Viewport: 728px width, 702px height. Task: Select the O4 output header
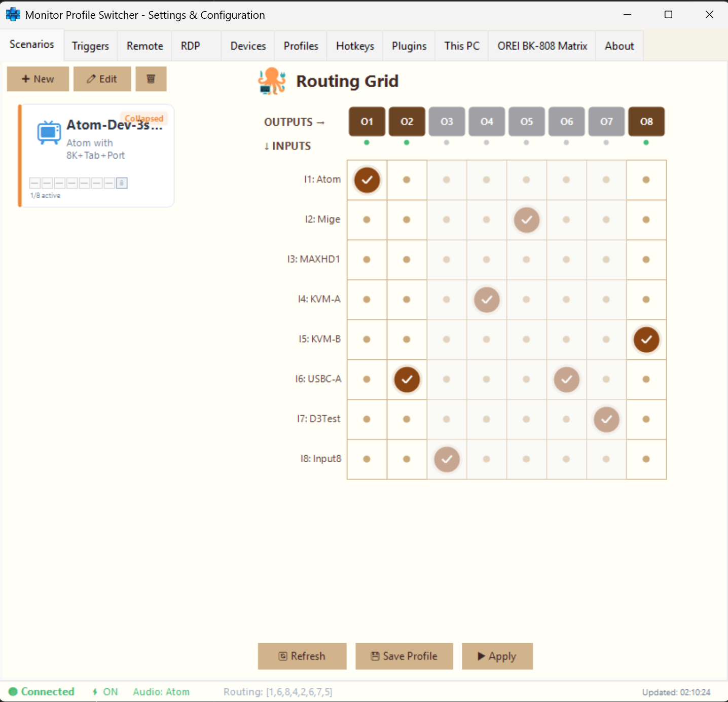pyautogui.click(x=486, y=122)
